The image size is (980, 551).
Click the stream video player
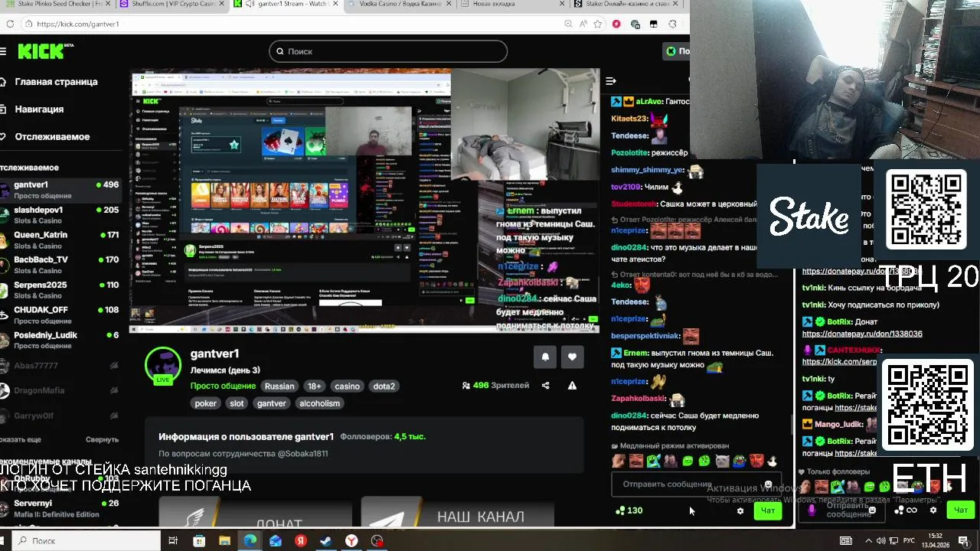pos(364,201)
